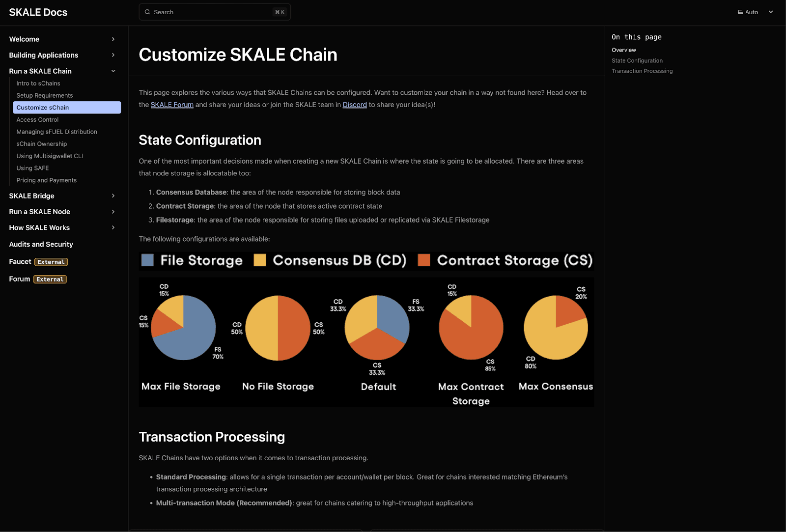The height and width of the screenshot is (532, 786).
Task: Expand the SKALE Bridge section
Action: coord(113,196)
